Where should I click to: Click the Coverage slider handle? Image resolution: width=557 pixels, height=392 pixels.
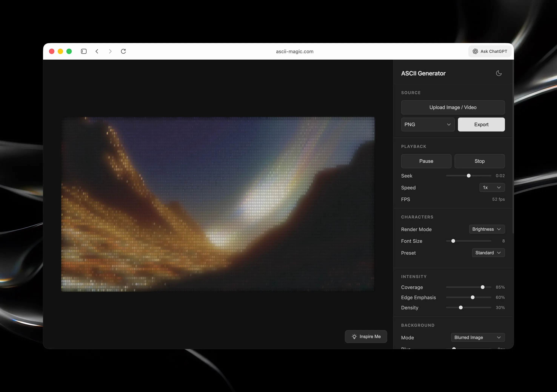pyautogui.click(x=482, y=287)
